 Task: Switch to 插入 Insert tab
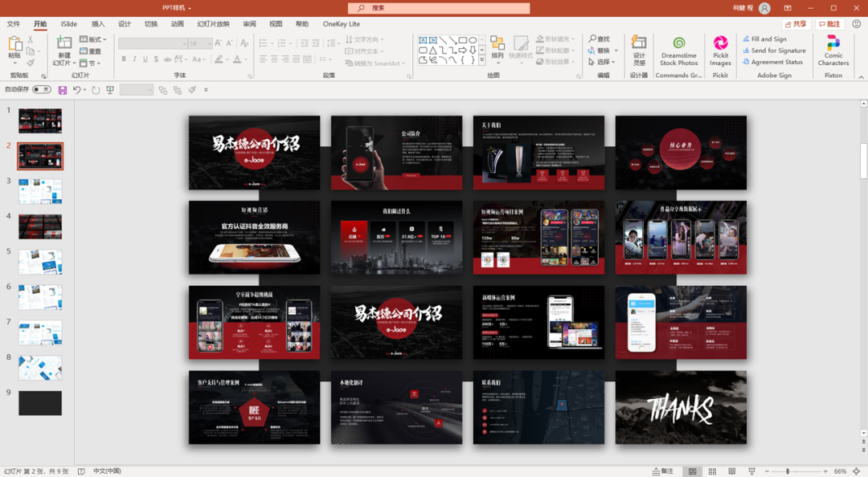tap(98, 24)
